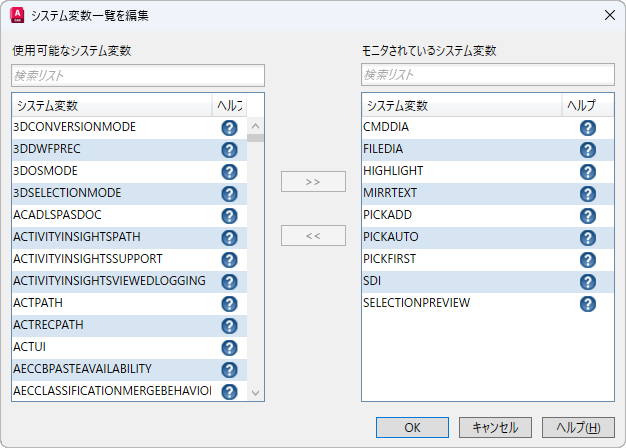Click the >> add to monitored button
The image size is (626, 448).
(313, 182)
